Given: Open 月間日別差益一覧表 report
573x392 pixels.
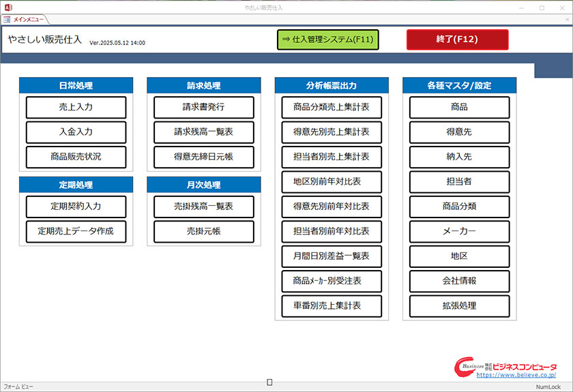Looking at the screenshot, I should (332, 256).
